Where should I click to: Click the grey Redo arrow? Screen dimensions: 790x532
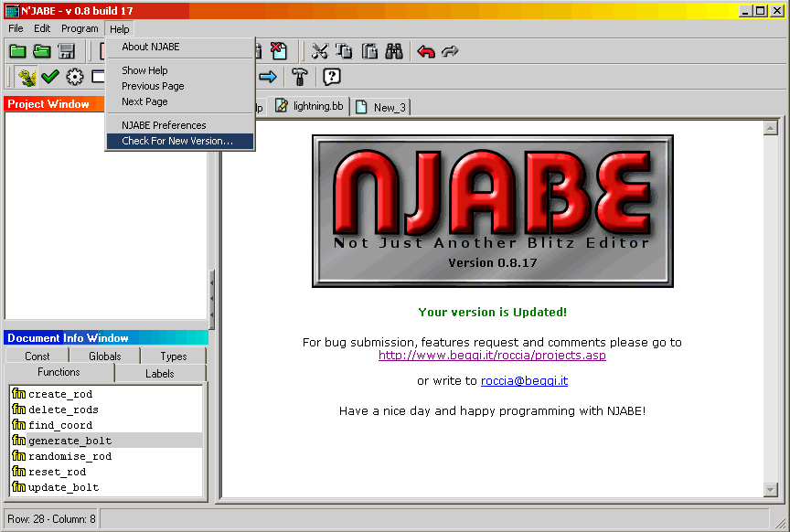click(450, 51)
